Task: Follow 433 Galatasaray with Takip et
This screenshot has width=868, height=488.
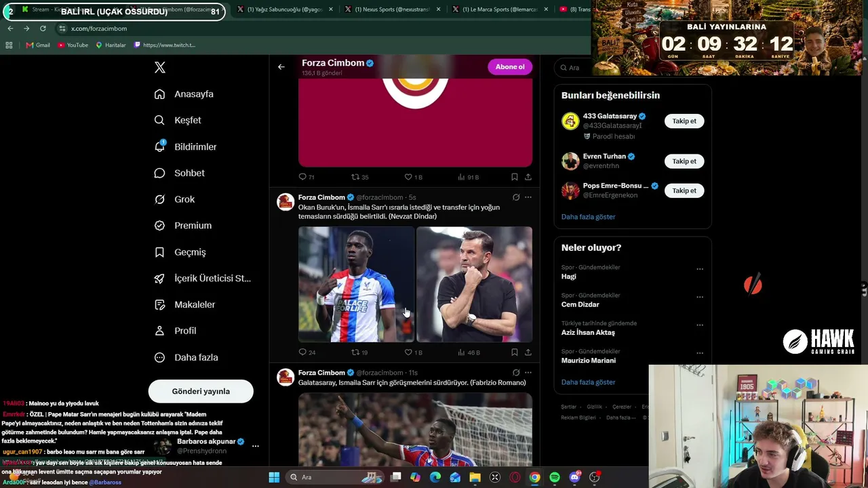Action: 684,121
